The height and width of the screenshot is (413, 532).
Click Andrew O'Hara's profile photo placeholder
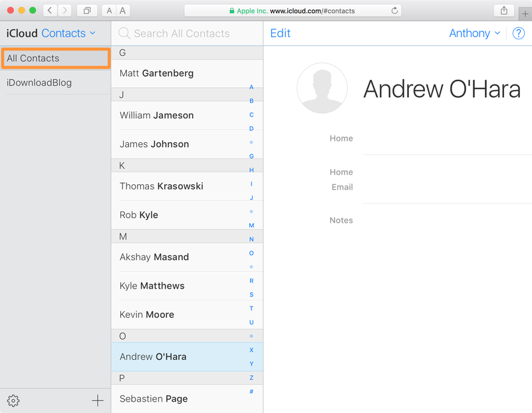322,88
